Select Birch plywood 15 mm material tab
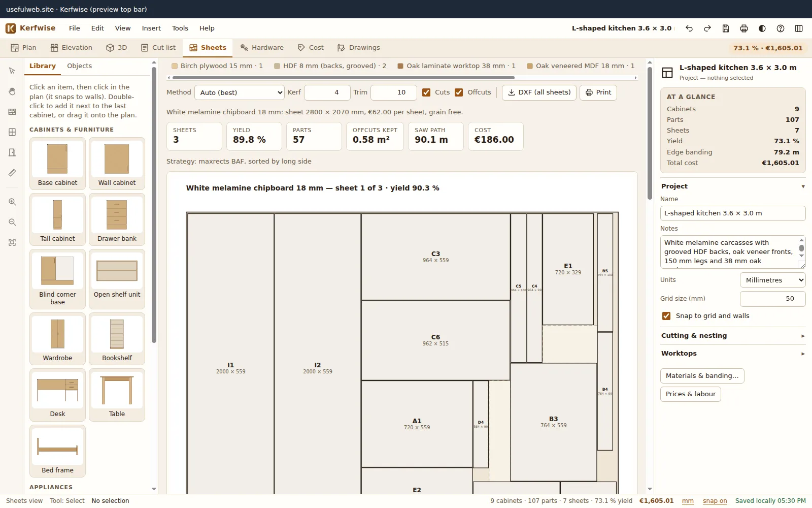Viewport: 812px width, 508px height. click(217, 66)
